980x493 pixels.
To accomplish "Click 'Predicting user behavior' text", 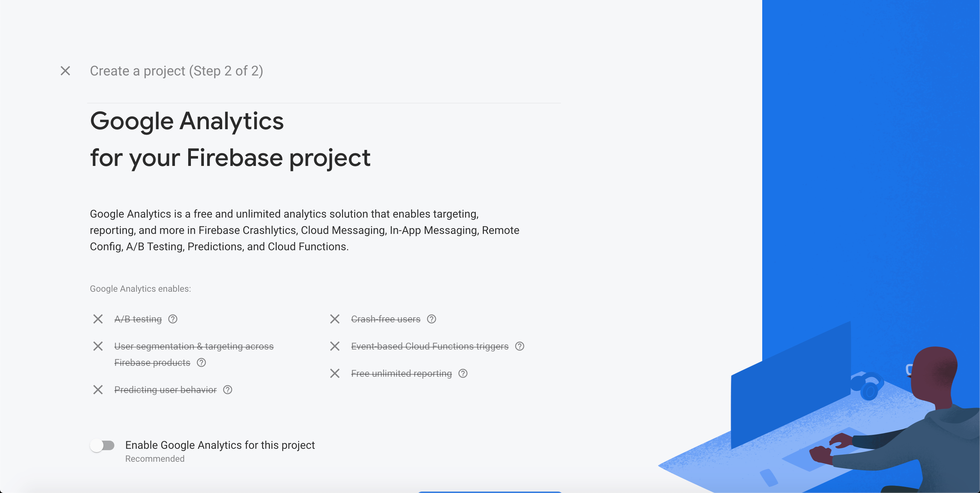I will coord(165,390).
